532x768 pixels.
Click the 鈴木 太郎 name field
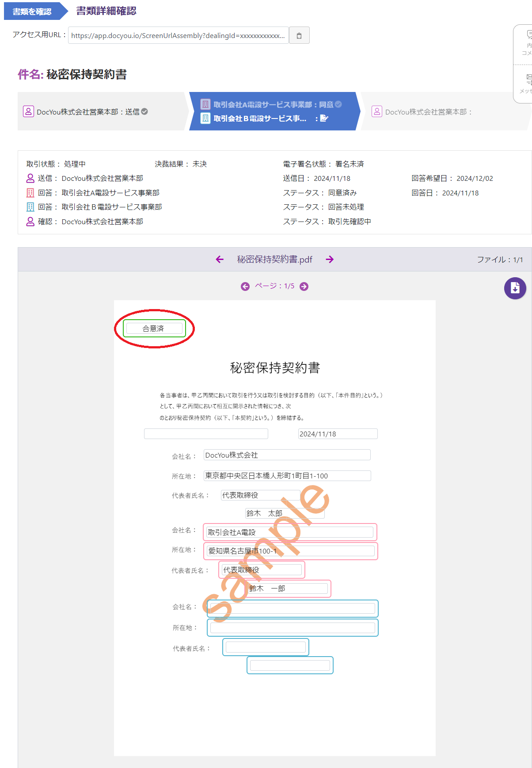285,513
